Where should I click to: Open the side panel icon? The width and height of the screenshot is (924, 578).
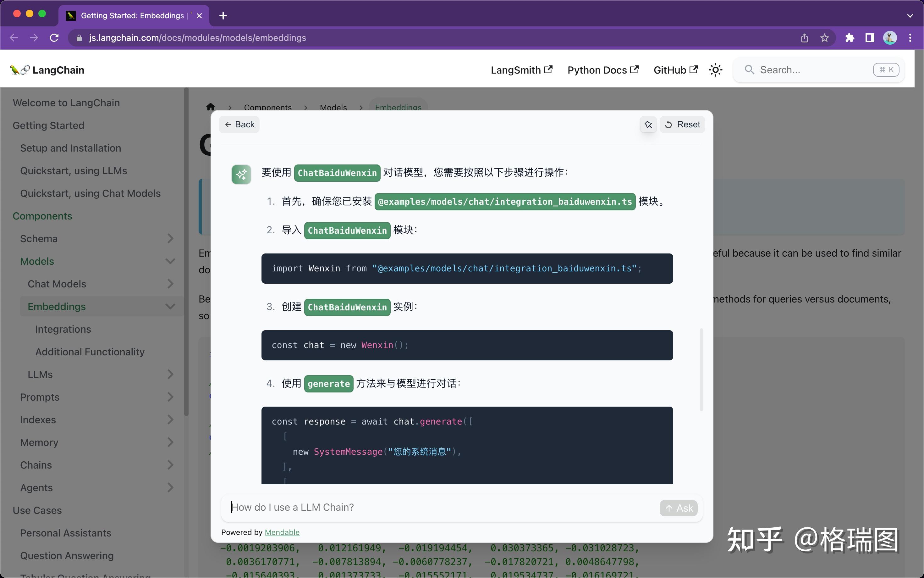(x=870, y=38)
